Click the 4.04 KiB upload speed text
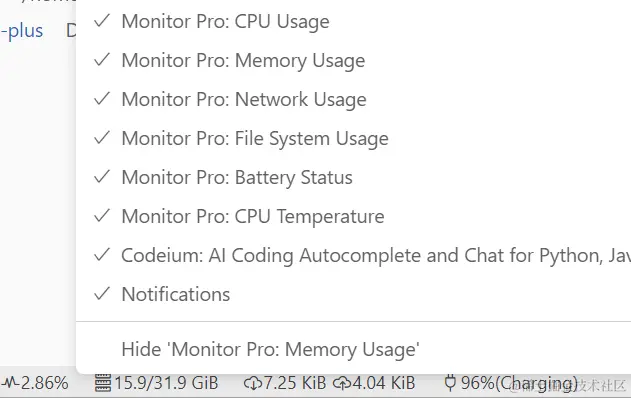 click(384, 383)
